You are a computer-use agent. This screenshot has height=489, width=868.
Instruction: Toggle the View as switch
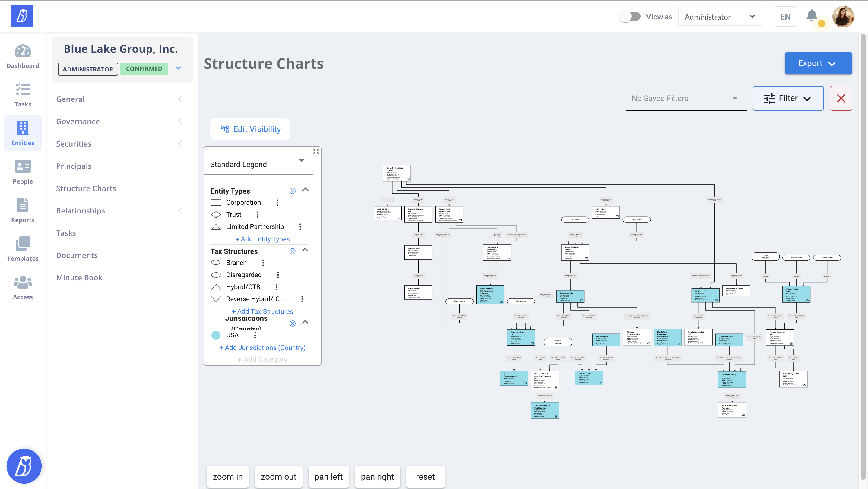(630, 17)
